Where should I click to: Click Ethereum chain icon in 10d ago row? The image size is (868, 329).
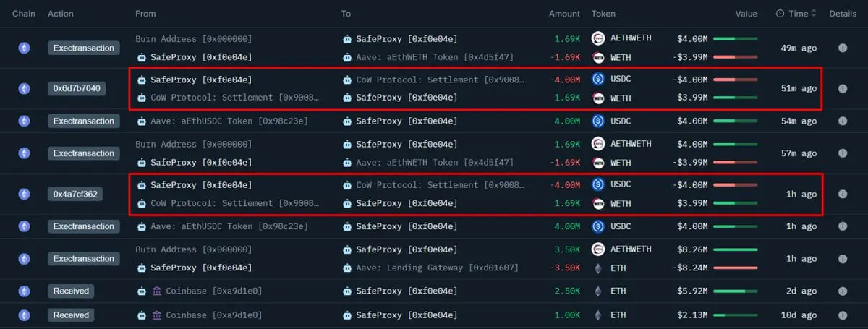pyautogui.click(x=25, y=315)
